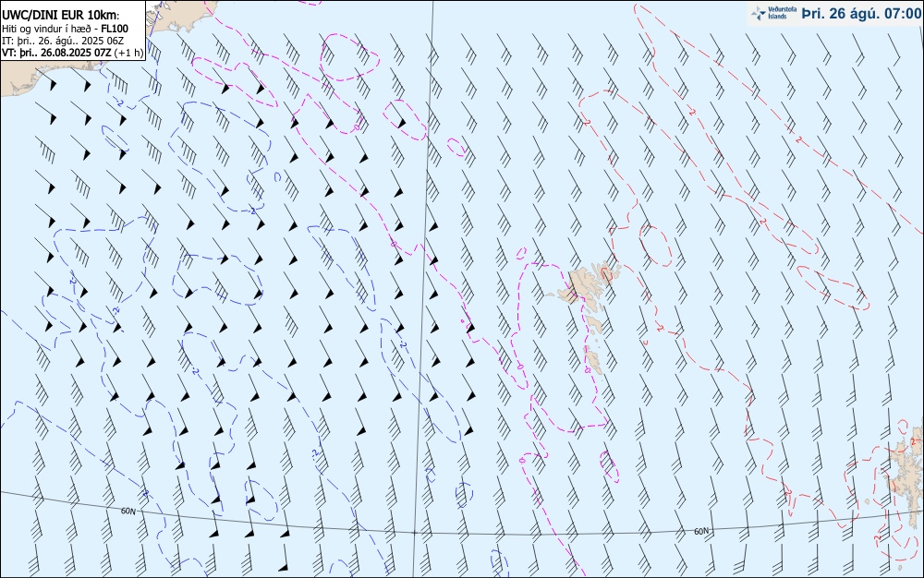Click the left '60N' latitude label
The image size is (924, 578).
pyautogui.click(x=128, y=511)
